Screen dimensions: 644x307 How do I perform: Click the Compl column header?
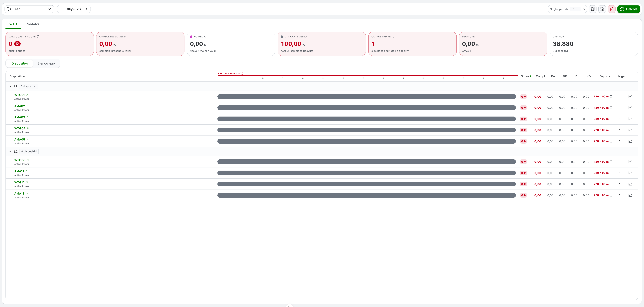click(540, 76)
